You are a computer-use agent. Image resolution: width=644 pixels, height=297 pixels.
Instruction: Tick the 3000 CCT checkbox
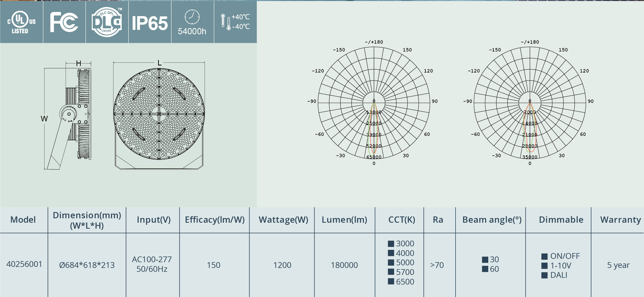coord(391,244)
